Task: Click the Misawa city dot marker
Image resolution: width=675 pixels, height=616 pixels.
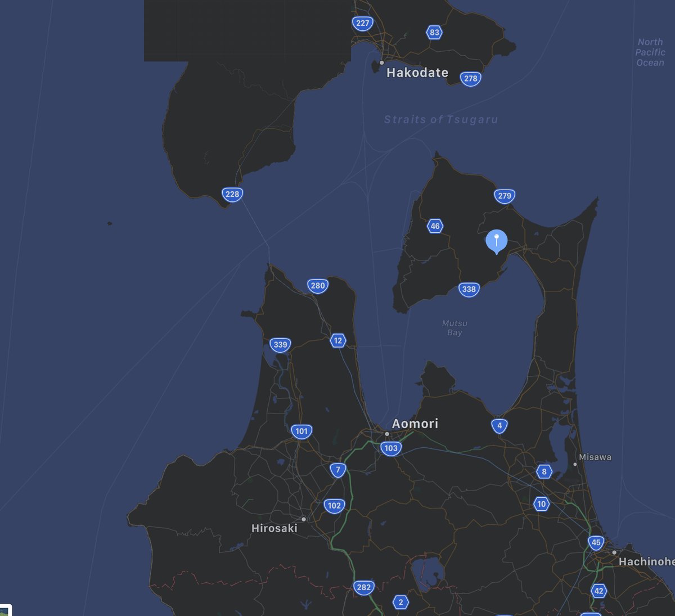Action: [575, 464]
